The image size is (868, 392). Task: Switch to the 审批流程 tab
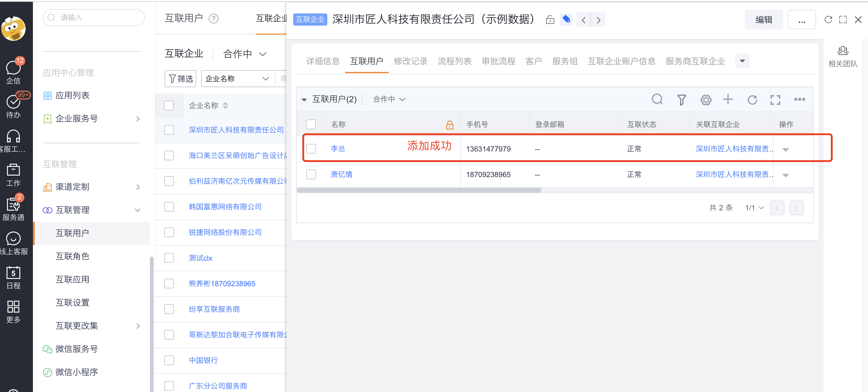pyautogui.click(x=498, y=61)
